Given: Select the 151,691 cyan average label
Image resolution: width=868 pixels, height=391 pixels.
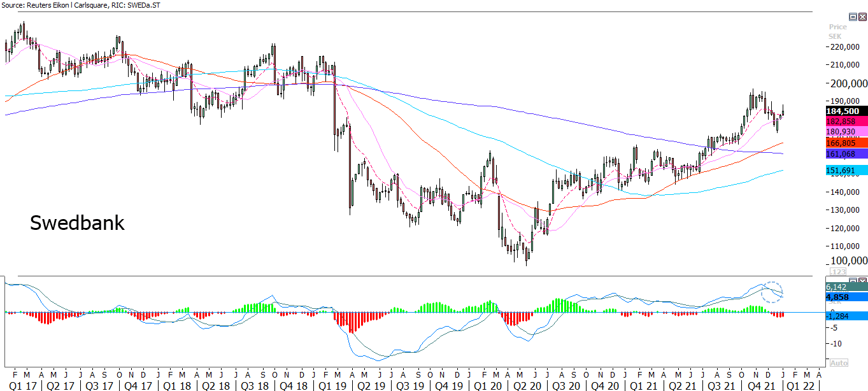Looking at the screenshot, I should pos(846,170).
